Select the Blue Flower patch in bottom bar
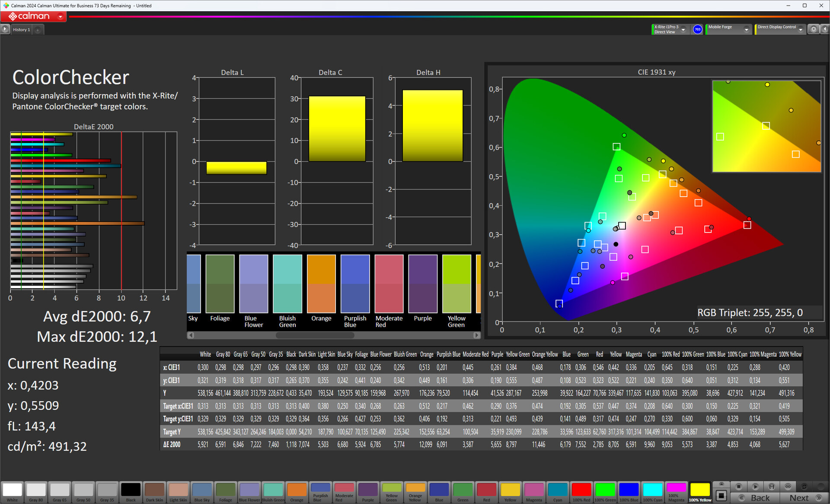Viewport: 830px width, 504px height. [x=249, y=492]
